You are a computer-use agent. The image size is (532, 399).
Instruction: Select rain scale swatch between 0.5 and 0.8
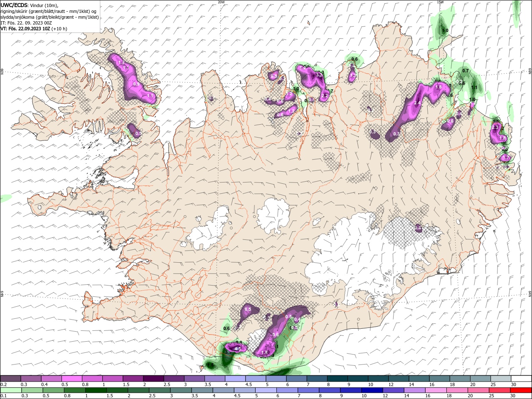[53, 390]
